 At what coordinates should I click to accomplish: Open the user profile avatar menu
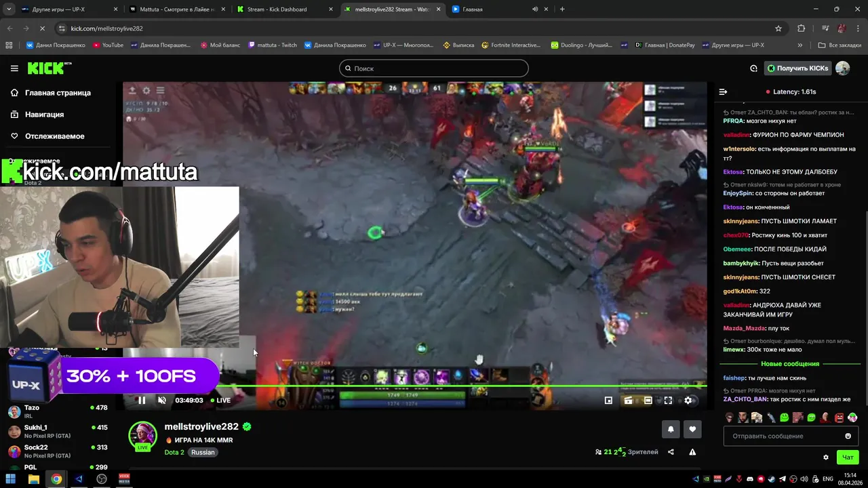(x=842, y=68)
